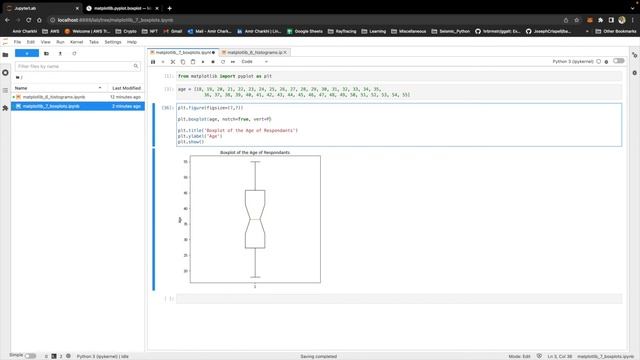This screenshot has width=640, height=360.
Task: Click the blue New Launcher plus button
Action: [27, 53]
